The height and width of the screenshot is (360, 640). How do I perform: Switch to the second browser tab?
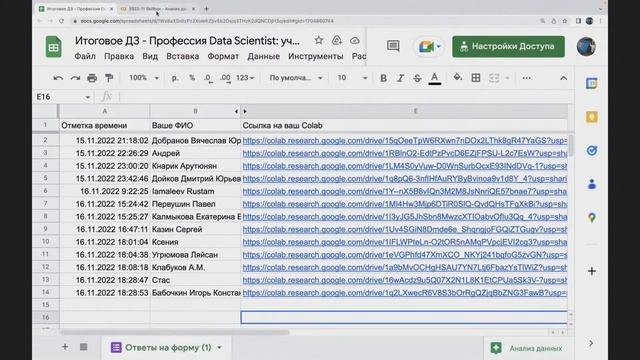pyautogui.click(x=158, y=9)
